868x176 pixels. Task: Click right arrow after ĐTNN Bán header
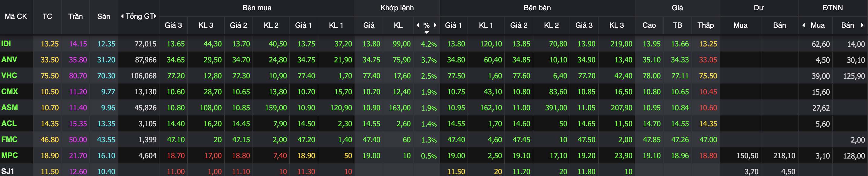pos(862,25)
